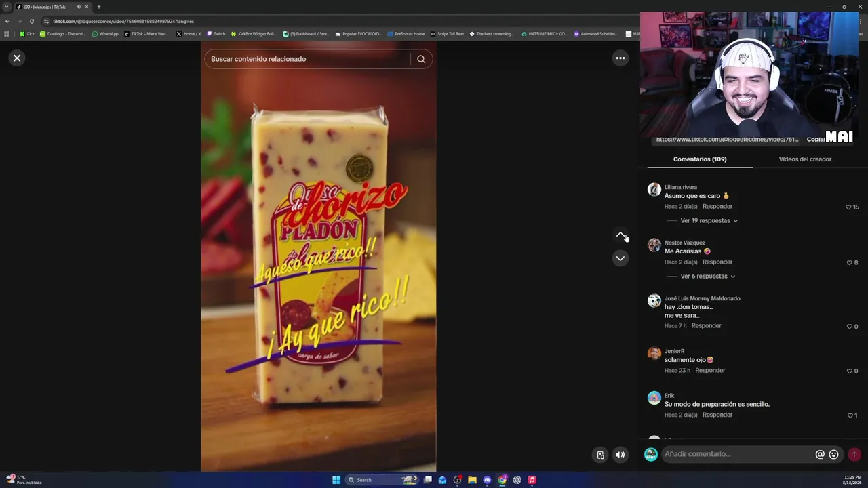Reply to Nestor Vazquez's comment
The height and width of the screenshot is (488, 868).
click(x=717, y=262)
